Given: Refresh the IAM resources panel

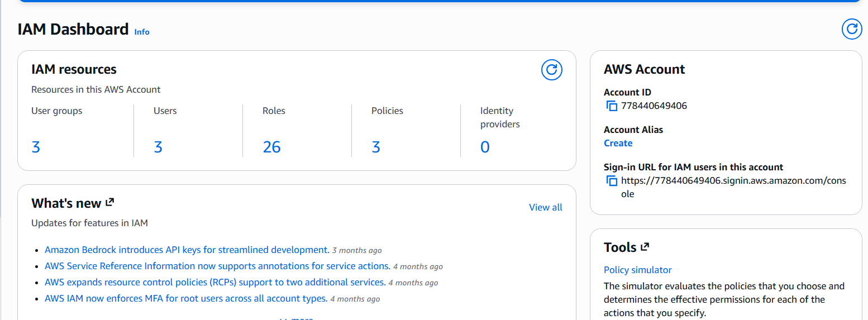Looking at the screenshot, I should (551, 70).
